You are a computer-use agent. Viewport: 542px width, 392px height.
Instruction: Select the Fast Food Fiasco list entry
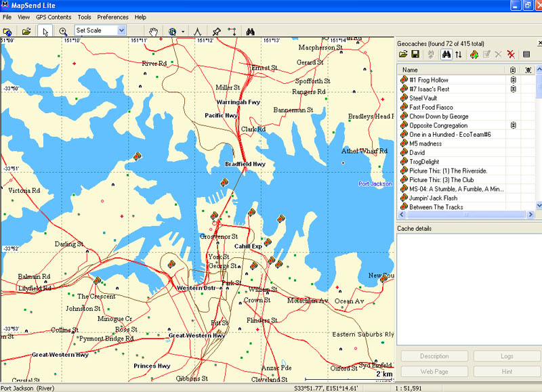[x=431, y=107]
